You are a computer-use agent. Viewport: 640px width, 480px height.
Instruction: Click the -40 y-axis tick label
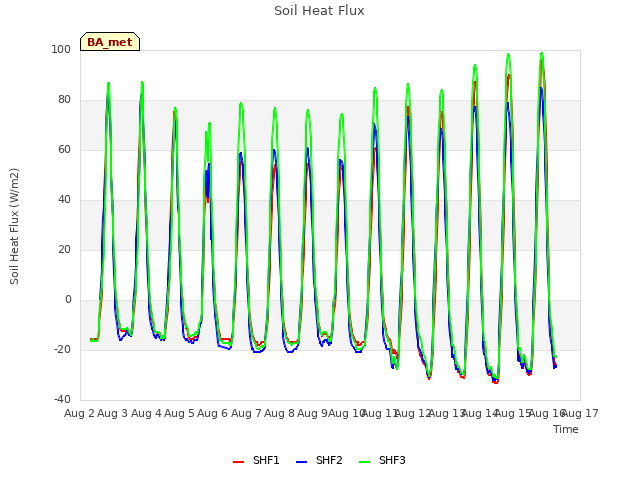(x=62, y=399)
